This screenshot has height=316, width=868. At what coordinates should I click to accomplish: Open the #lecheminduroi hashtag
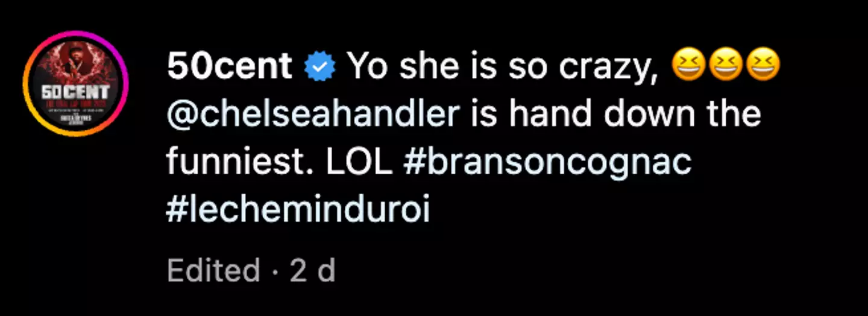coord(299,211)
